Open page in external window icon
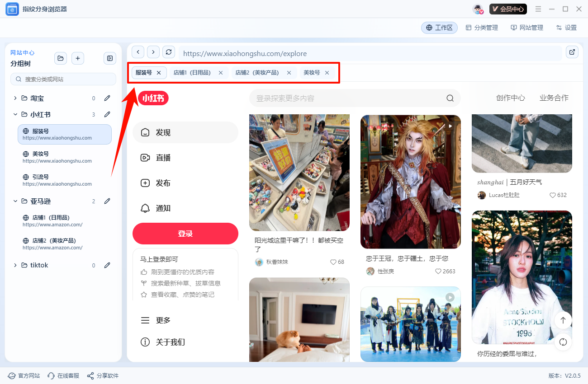 (572, 52)
